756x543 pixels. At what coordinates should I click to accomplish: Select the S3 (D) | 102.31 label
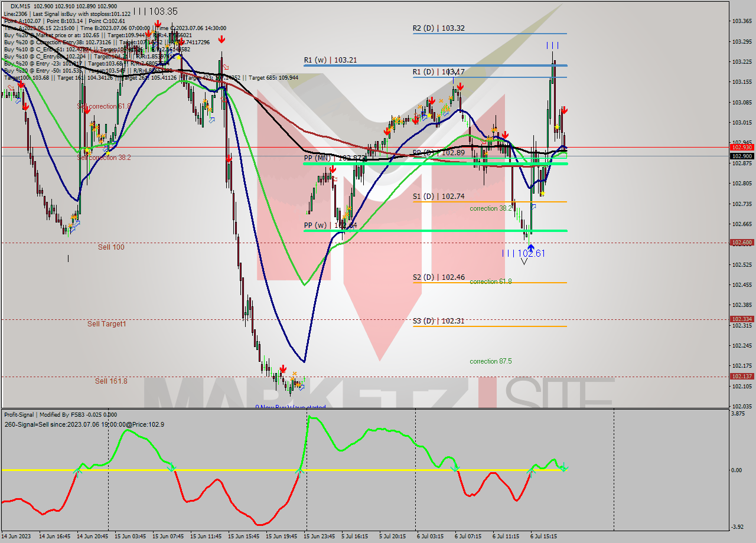438,321
